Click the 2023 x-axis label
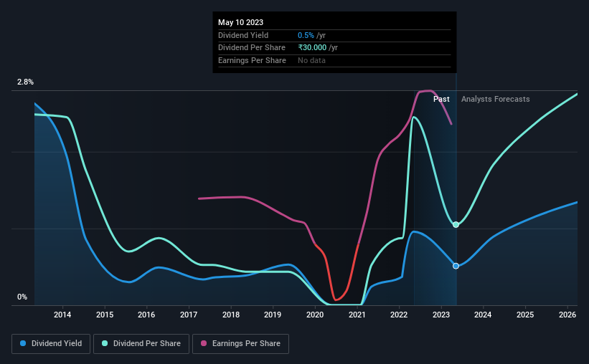 coord(441,315)
